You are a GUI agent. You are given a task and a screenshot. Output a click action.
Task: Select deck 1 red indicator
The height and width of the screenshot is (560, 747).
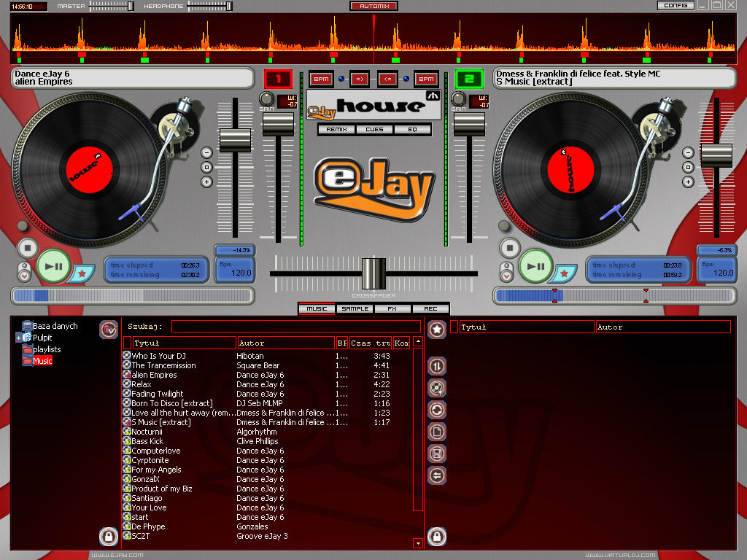click(278, 79)
